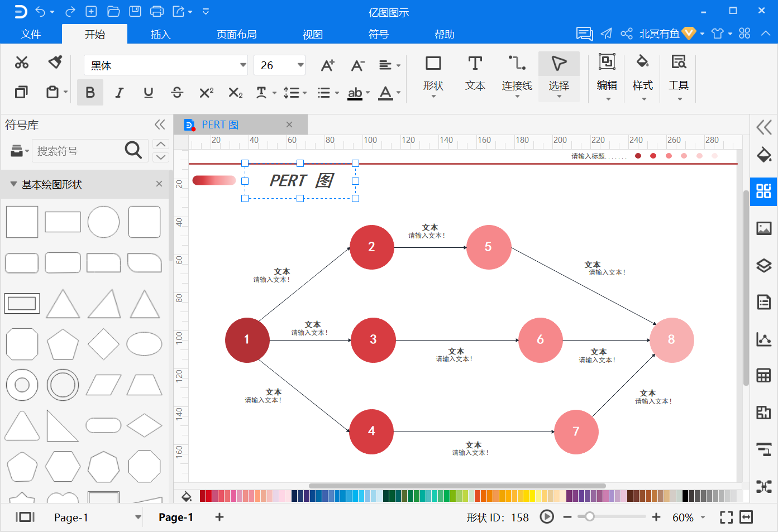This screenshot has width=778, height=532.
Task: Open the Tools (工具) group
Action: (679, 76)
